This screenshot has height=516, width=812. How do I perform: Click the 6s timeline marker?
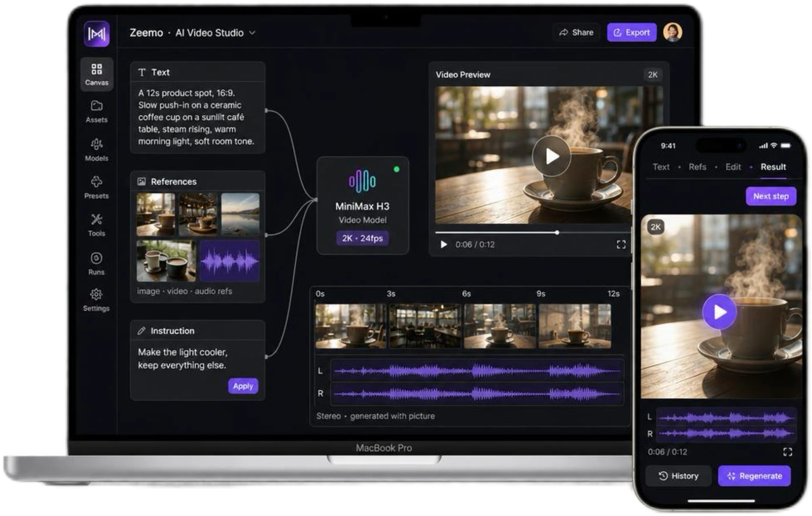coord(466,293)
